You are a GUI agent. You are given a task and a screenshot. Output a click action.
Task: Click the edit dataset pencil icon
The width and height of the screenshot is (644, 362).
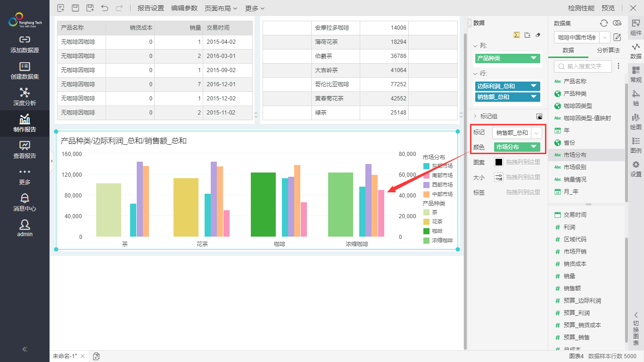point(617,37)
